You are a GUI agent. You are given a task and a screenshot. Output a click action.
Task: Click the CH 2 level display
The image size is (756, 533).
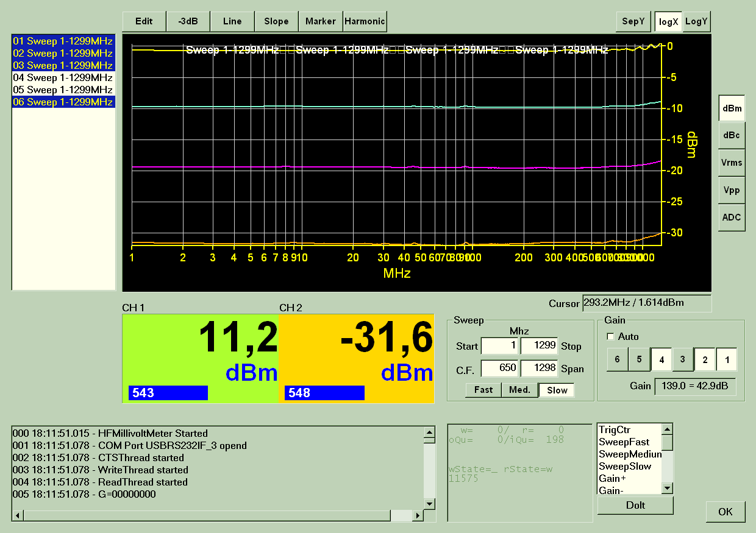(x=357, y=358)
